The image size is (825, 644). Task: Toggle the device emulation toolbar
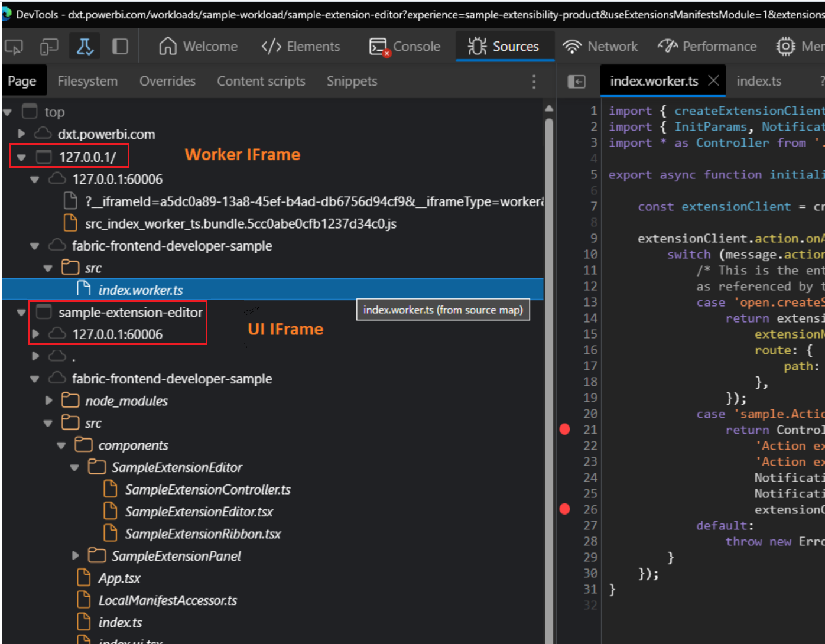49,45
